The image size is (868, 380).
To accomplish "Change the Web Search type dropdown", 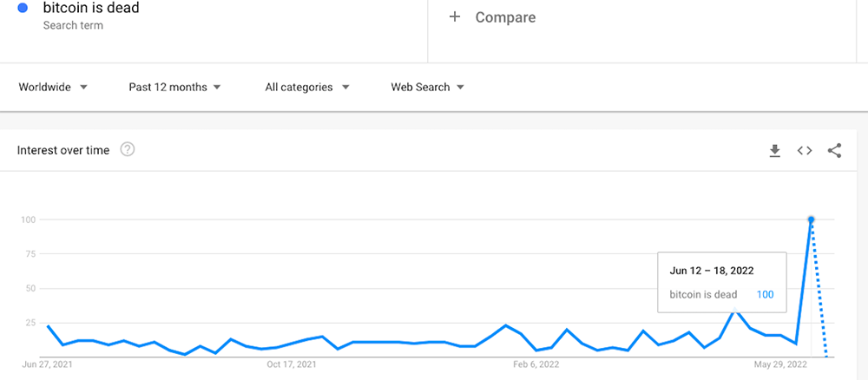I will tap(427, 87).
